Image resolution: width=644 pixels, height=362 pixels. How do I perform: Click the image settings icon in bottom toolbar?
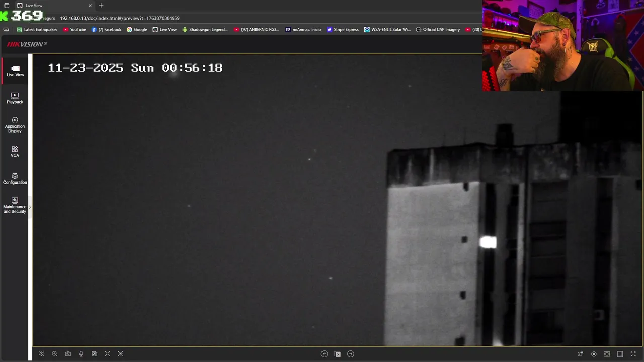pyautogui.click(x=94, y=354)
